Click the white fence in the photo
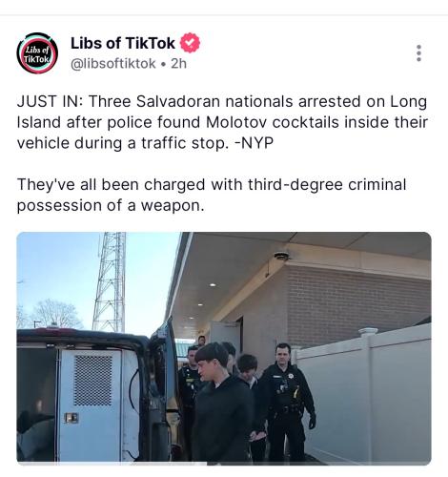This screenshot has width=448, height=477. pos(365,394)
